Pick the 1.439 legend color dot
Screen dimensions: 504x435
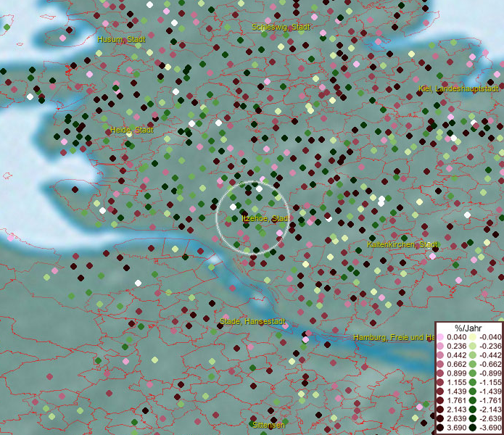tap(440, 391)
